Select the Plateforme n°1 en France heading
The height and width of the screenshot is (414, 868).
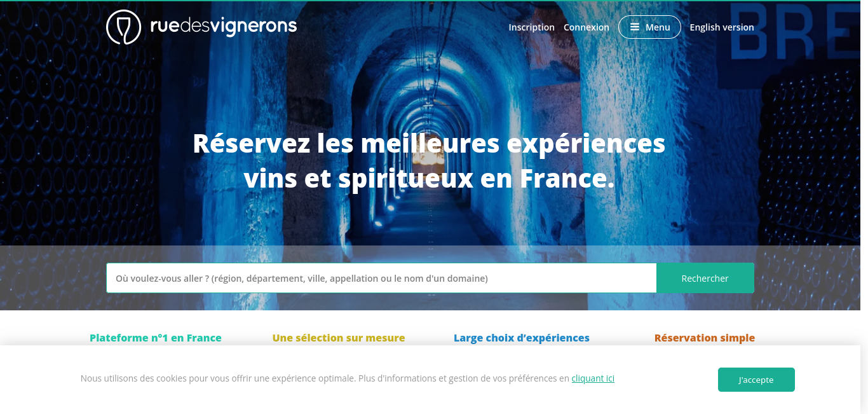(x=156, y=338)
